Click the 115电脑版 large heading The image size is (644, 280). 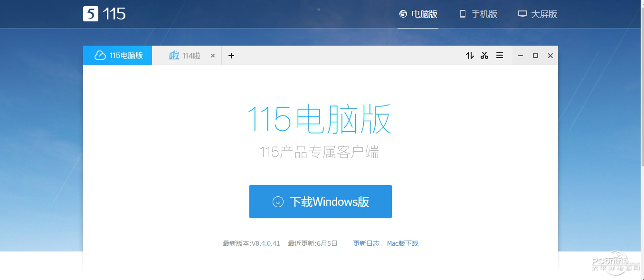point(319,119)
